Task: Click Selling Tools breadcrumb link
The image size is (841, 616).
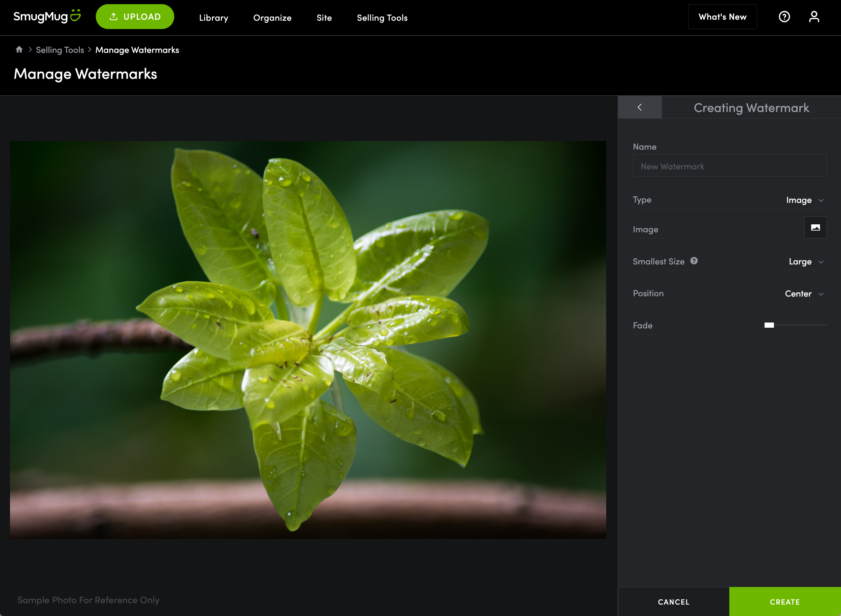Action: pyautogui.click(x=60, y=50)
